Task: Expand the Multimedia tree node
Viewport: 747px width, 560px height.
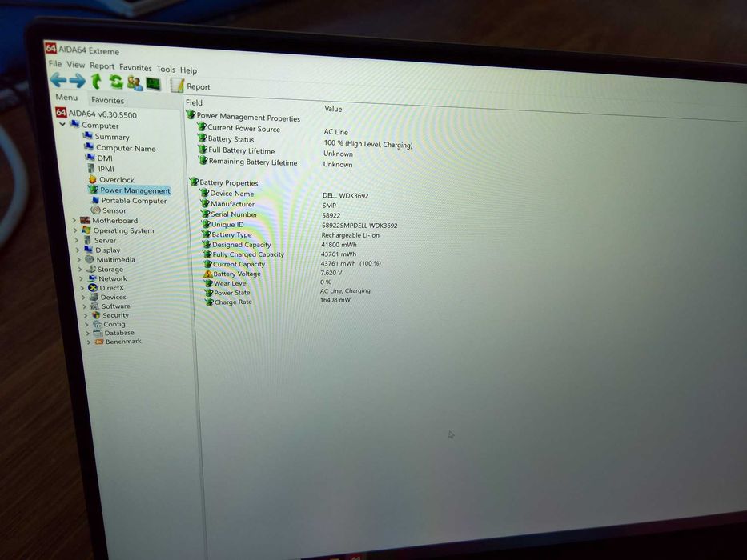Action: (79, 259)
